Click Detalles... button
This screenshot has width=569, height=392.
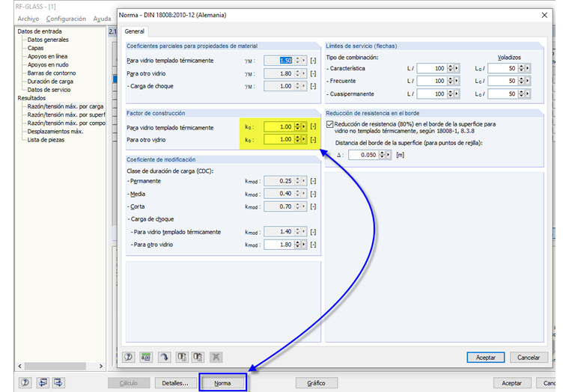click(x=175, y=383)
